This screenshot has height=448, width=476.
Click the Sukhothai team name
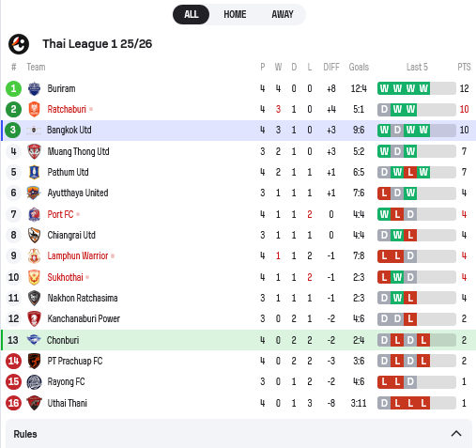(x=65, y=277)
